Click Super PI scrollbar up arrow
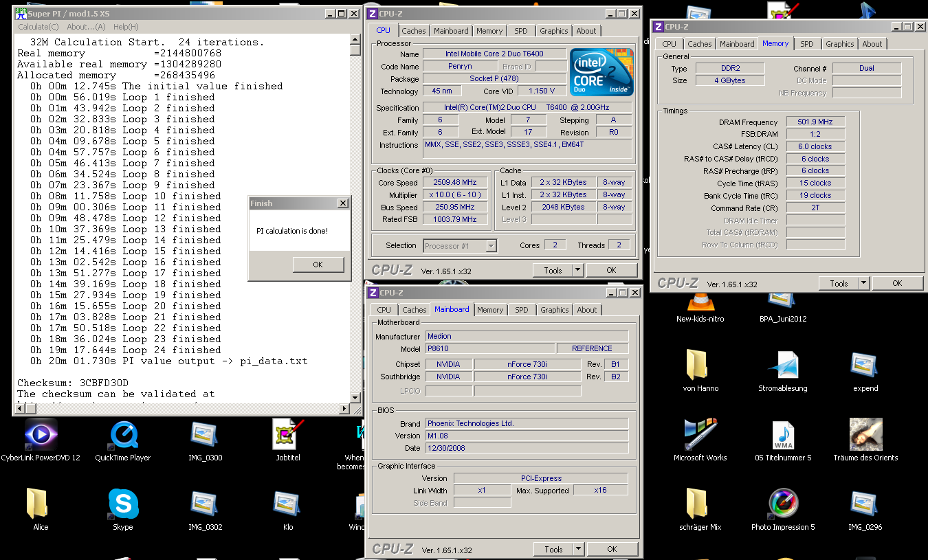This screenshot has width=928, height=560. click(x=355, y=39)
